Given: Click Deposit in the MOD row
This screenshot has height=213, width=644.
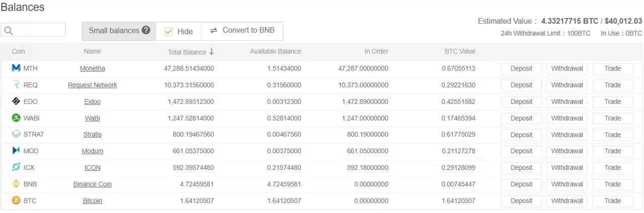Looking at the screenshot, I should (x=521, y=151).
